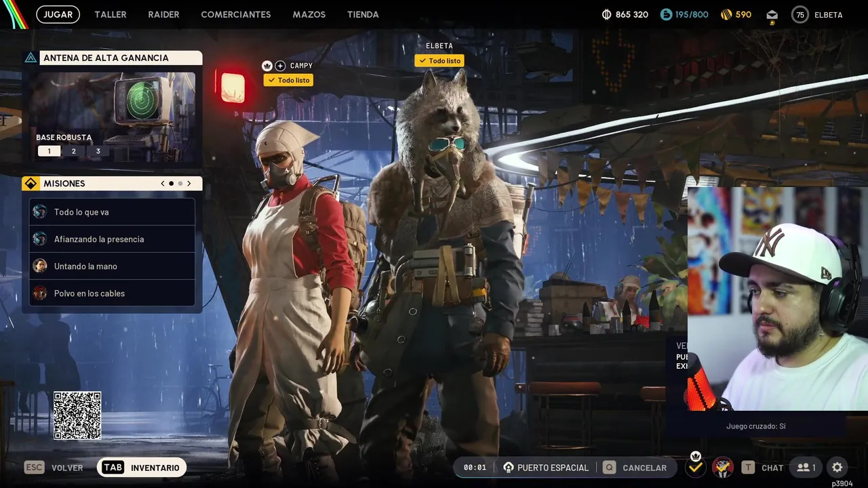Open the RAIDER tab
Image resolution: width=868 pixels, height=488 pixels.
(163, 14)
